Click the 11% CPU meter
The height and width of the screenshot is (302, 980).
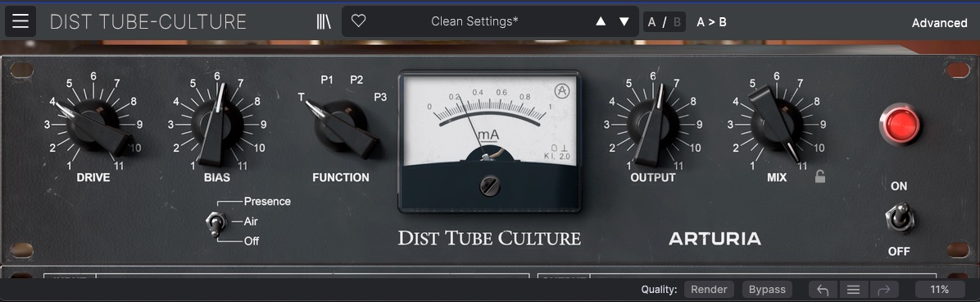coord(939,290)
